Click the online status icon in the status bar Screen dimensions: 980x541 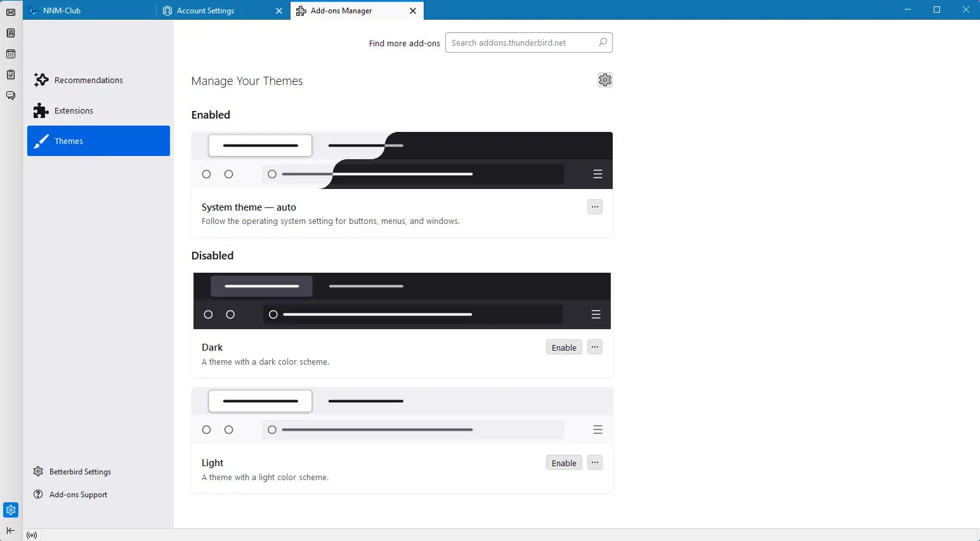[32, 535]
